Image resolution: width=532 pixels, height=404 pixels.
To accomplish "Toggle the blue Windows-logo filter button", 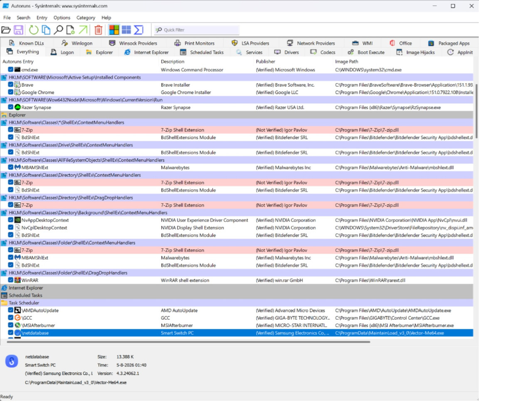I will [126, 30].
